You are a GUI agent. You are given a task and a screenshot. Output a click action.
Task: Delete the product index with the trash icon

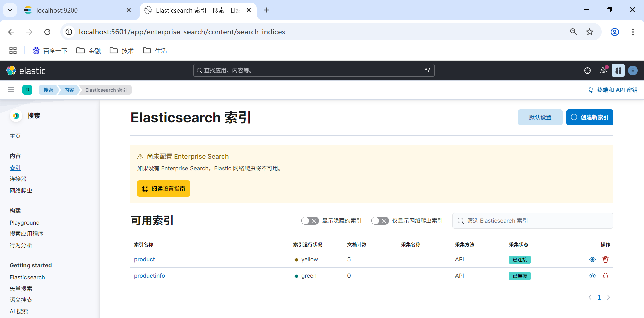tap(605, 260)
